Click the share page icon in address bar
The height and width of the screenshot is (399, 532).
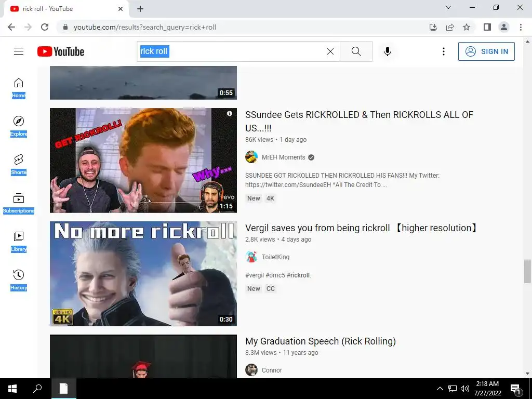[x=450, y=27]
